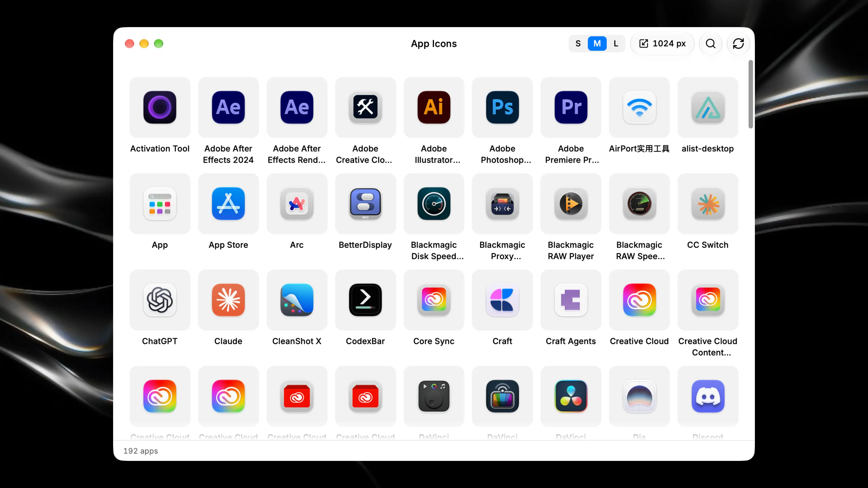Switch icon size to L
Image resolution: width=868 pixels, height=488 pixels.
pyautogui.click(x=616, y=43)
